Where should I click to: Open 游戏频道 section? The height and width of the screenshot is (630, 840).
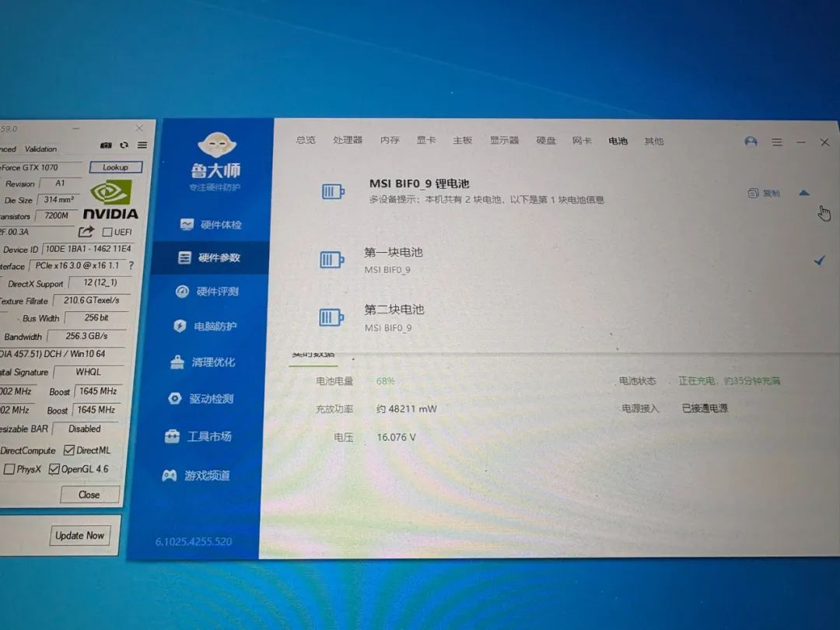(x=195, y=475)
